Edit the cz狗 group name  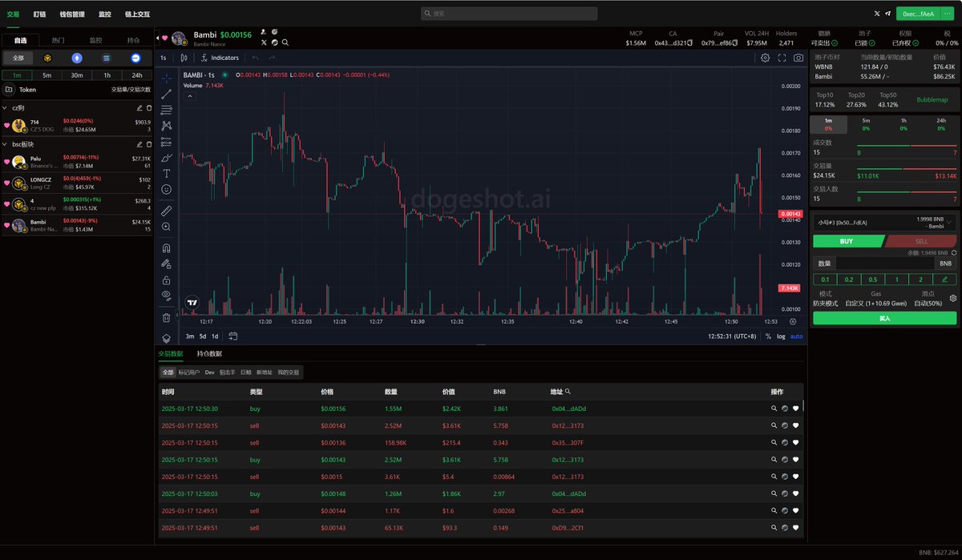139,107
